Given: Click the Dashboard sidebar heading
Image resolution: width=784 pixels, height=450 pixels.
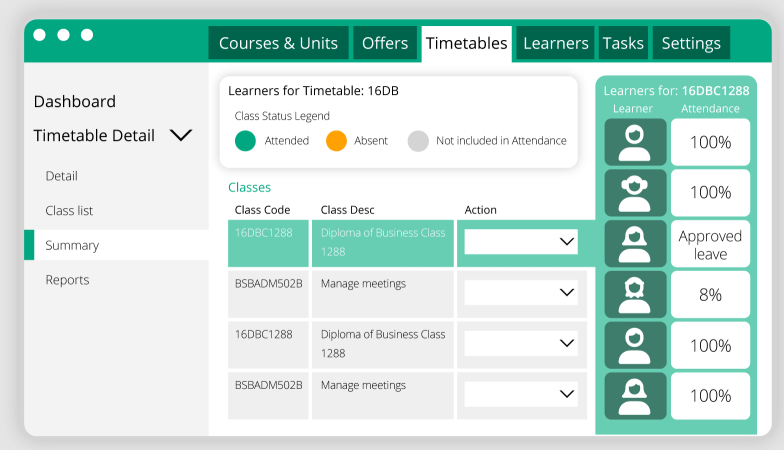Looking at the screenshot, I should click(x=74, y=102).
